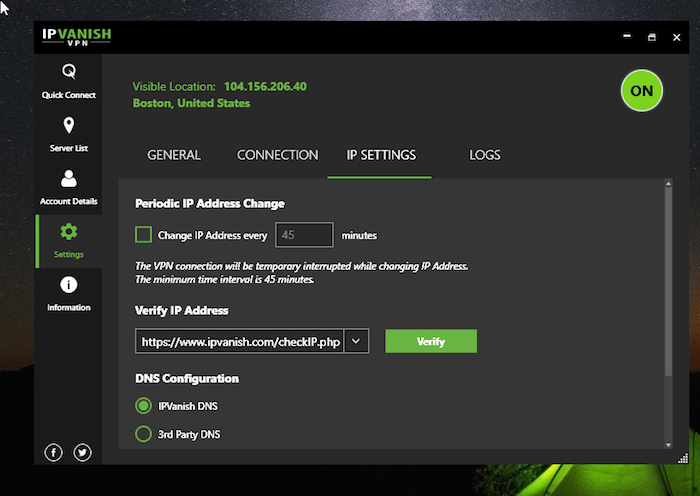The width and height of the screenshot is (700, 496).
Task: Open the Information page icon
Action: [69, 284]
